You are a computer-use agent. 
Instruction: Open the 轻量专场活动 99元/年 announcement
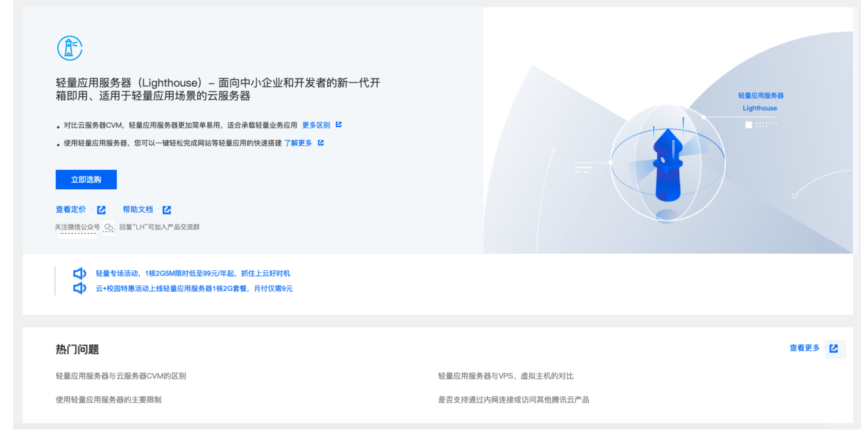click(x=193, y=273)
